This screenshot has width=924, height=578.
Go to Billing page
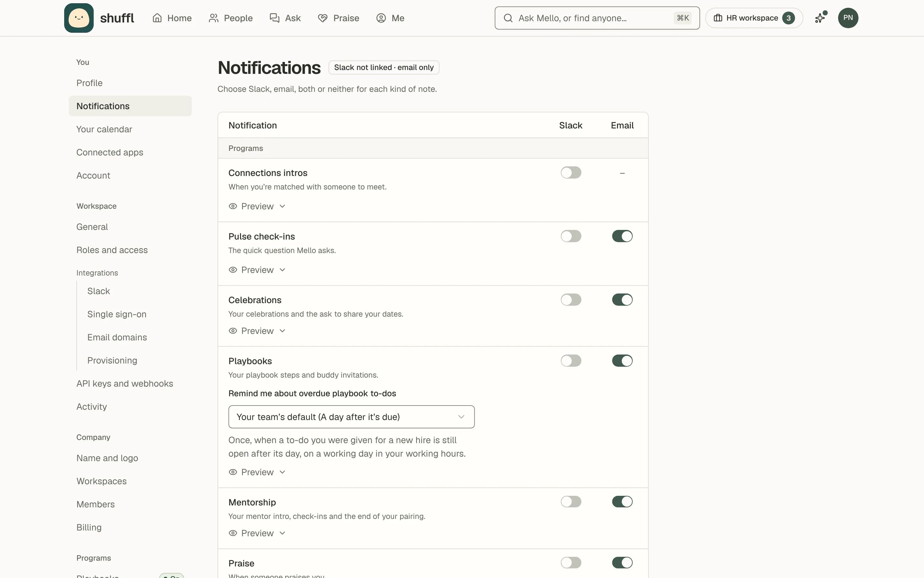coord(130,528)
